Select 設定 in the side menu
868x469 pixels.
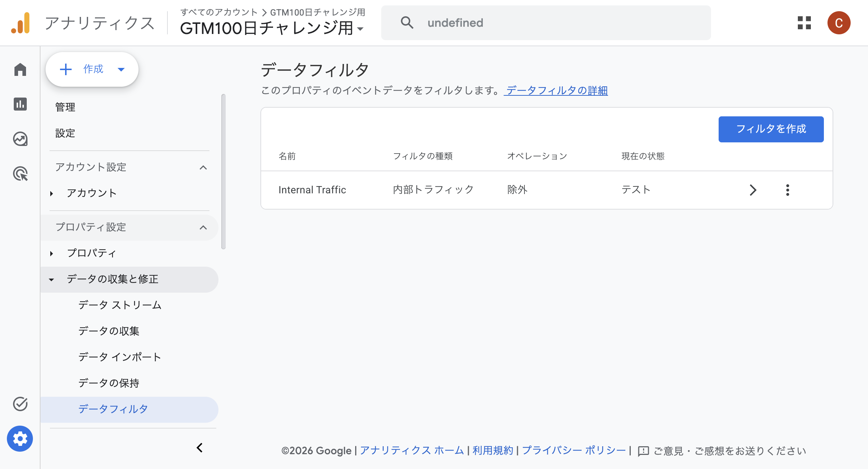point(65,133)
